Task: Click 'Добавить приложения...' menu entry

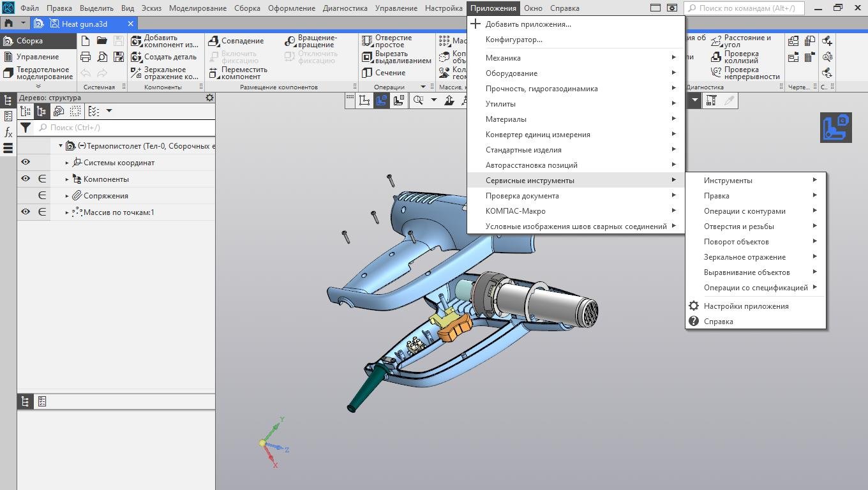Action: pos(528,24)
